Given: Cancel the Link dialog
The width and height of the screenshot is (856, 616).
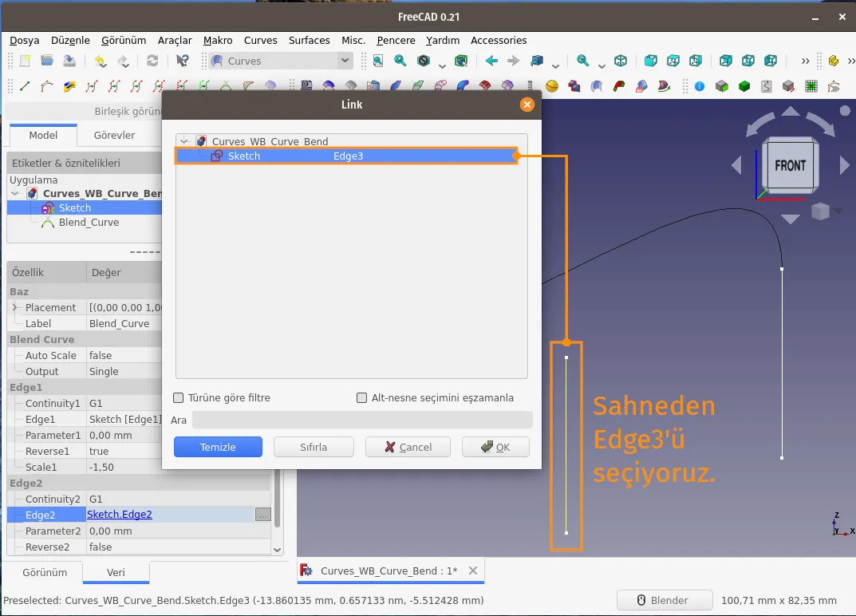Looking at the screenshot, I should (408, 447).
